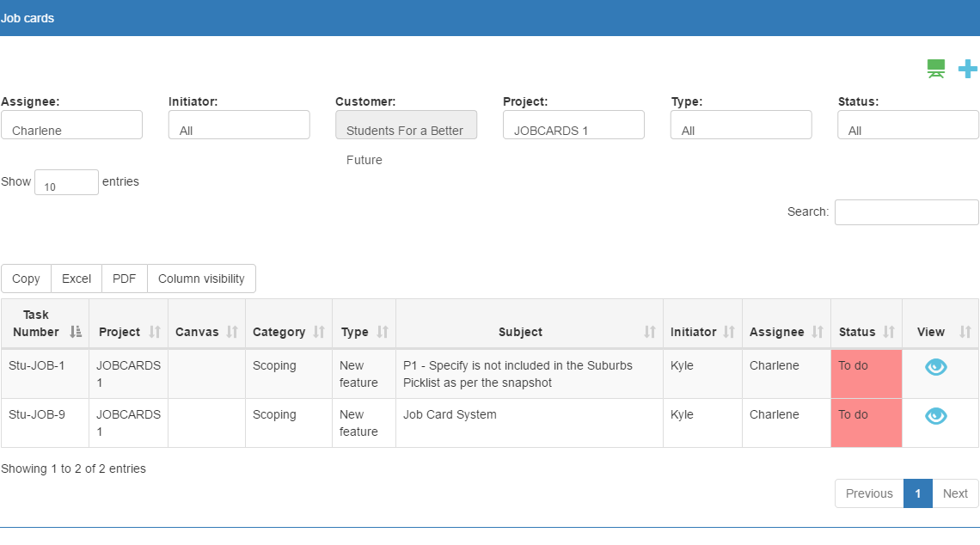Image resolution: width=980 pixels, height=545 pixels.
Task: Click red To do status of Stu-JOB-9
Action: tap(867, 423)
